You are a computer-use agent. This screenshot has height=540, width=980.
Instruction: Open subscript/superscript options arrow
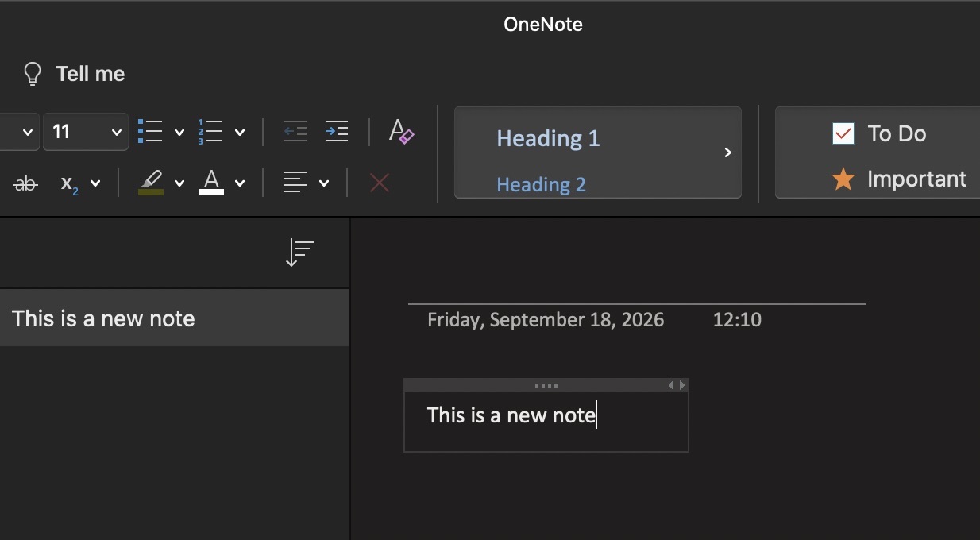click(95, 183)
